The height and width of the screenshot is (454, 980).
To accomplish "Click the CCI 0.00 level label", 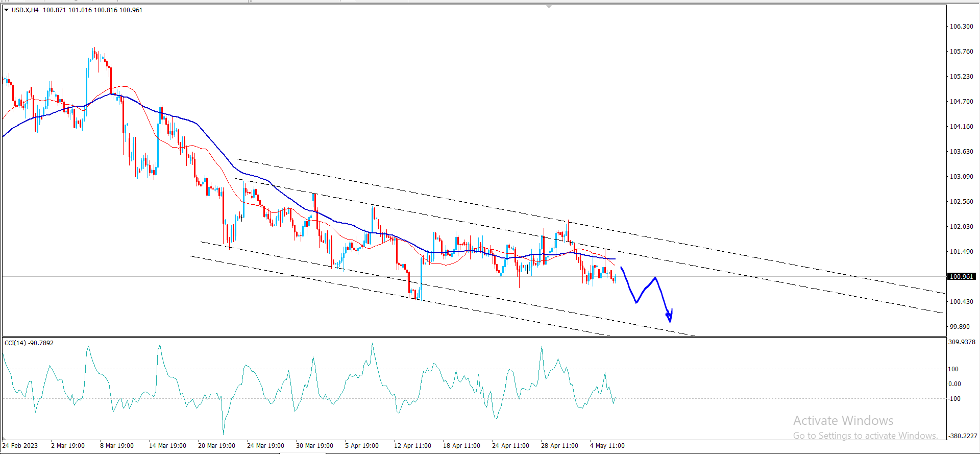I will (954, 384).
